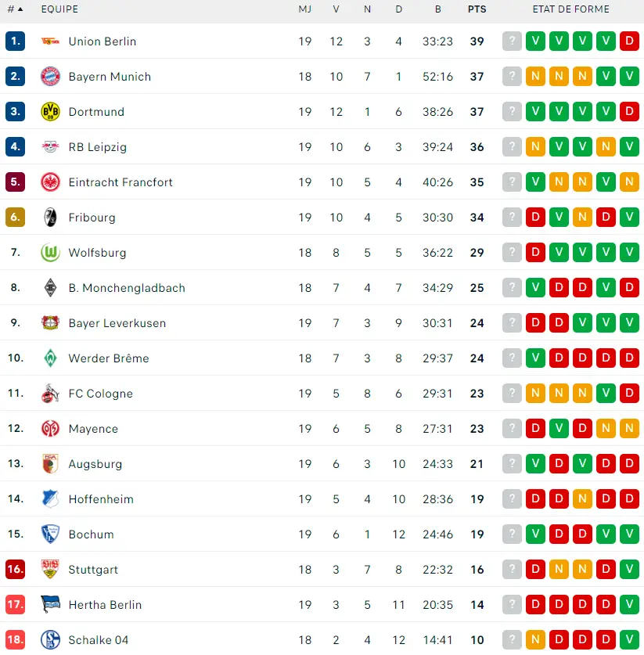Click the RB Leipzig logo icon
Screen dimensions: 644x655
click(50, 147)
